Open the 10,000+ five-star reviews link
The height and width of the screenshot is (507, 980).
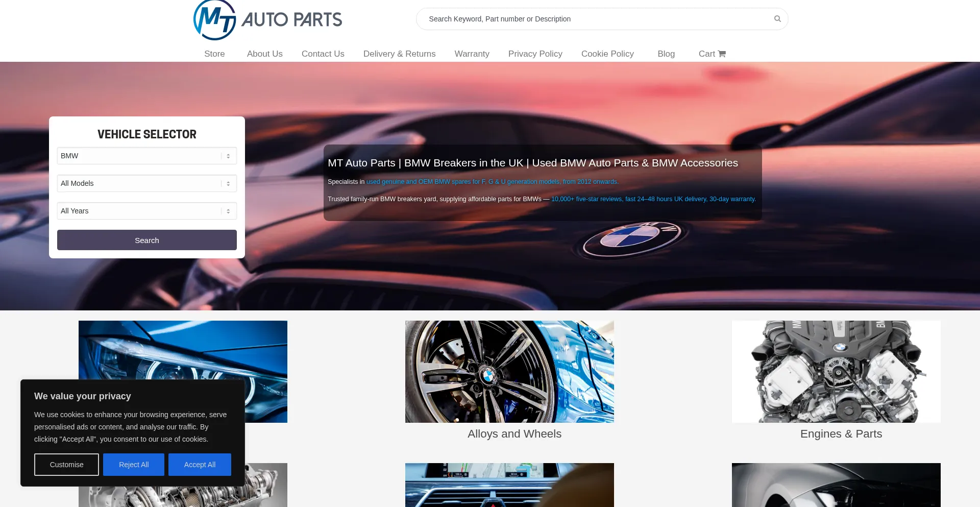tap(653, 199)
